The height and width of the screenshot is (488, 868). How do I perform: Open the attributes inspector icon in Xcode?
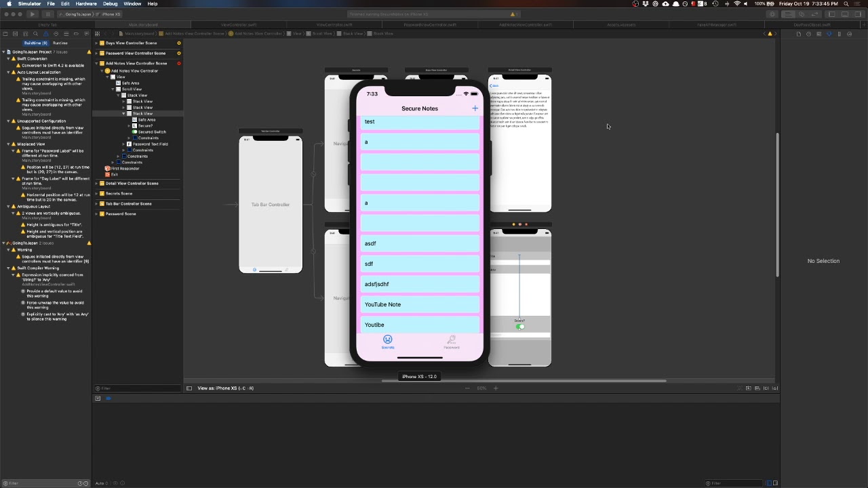coord(829,34)
